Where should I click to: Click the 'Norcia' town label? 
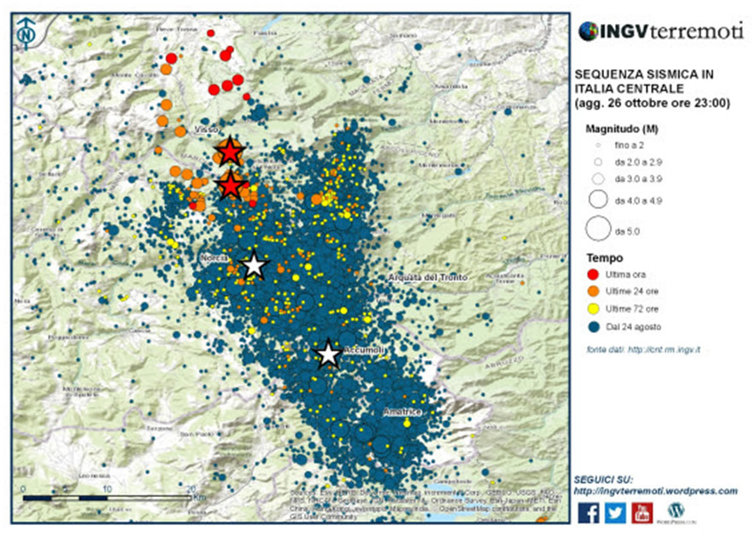point(214,259)
